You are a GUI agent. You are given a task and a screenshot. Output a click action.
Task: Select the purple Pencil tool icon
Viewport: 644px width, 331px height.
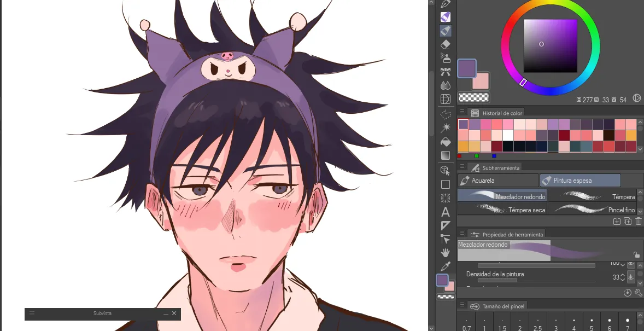(445, 17)
